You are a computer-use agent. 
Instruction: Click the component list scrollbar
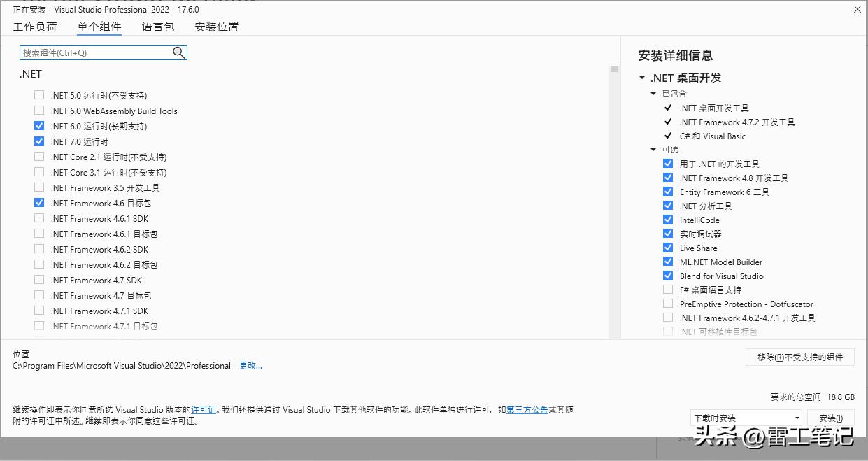(x=614, y=70)
